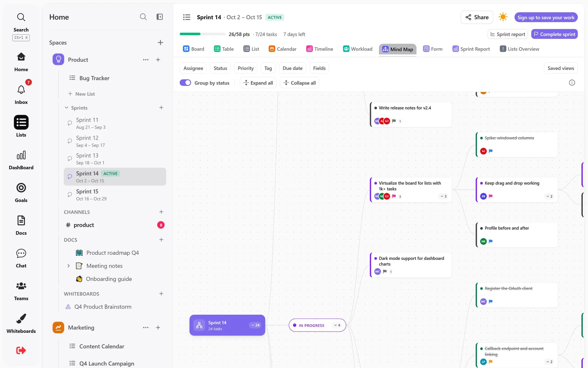Open Docs in the left rail

21,225
